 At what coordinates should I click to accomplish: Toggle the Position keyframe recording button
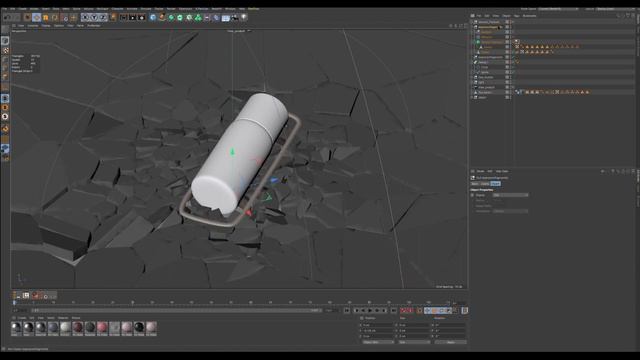pos(427,311)
